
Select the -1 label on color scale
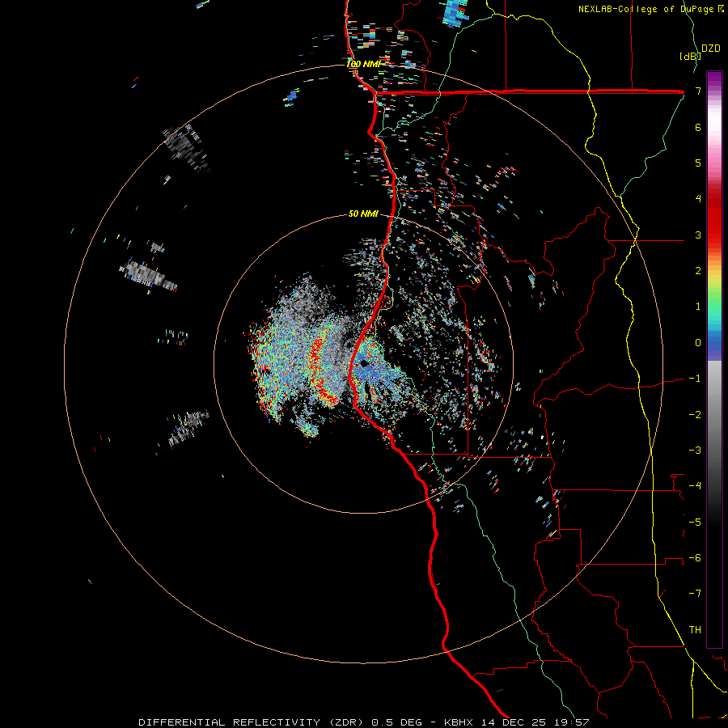pos(695,379)
